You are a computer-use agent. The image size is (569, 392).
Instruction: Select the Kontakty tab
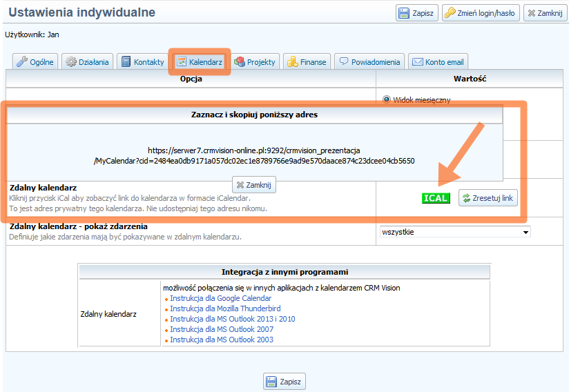tap(142, 62)
